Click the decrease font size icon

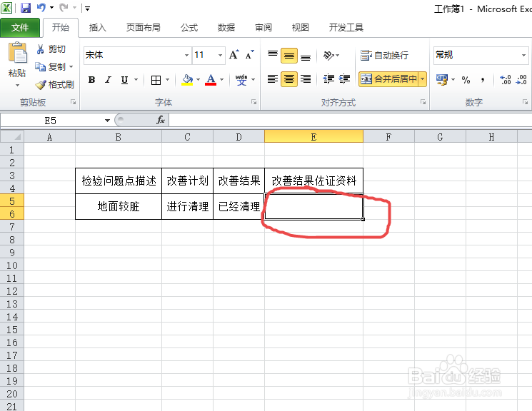249,55
